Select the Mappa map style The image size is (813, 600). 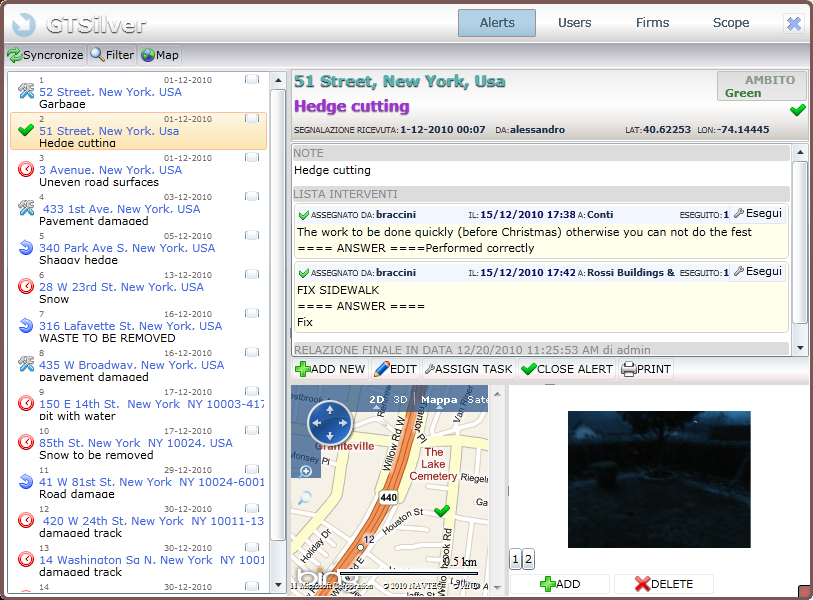[439, 399]
